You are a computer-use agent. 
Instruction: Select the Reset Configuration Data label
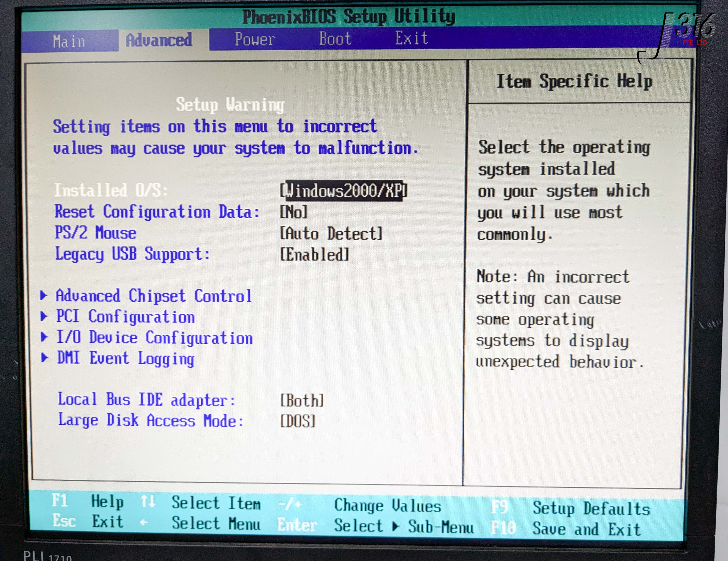(157, 212)
